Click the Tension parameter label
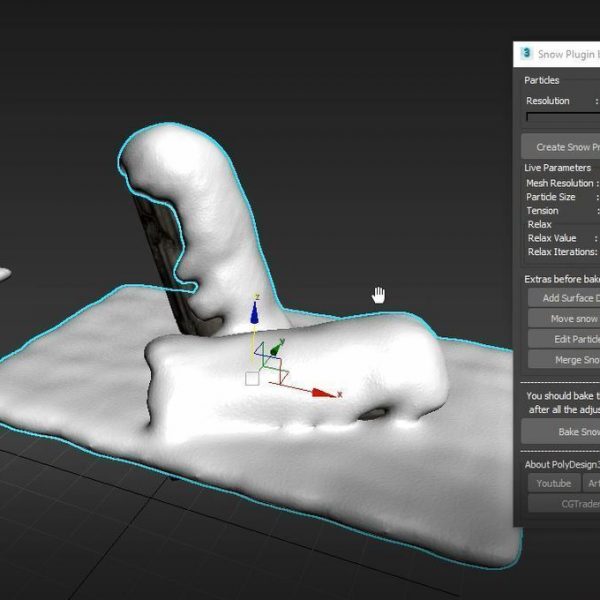Screen dimensions: 600x600 542,211
